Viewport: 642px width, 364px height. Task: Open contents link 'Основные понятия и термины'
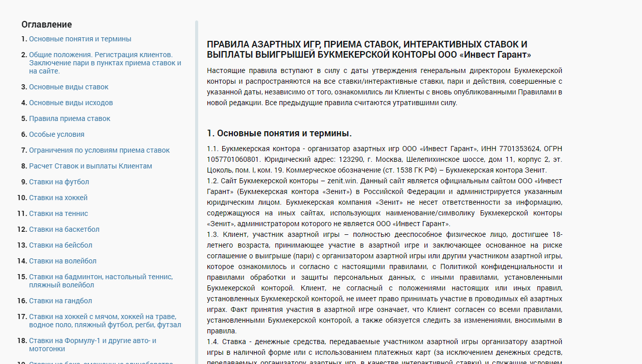80,39
